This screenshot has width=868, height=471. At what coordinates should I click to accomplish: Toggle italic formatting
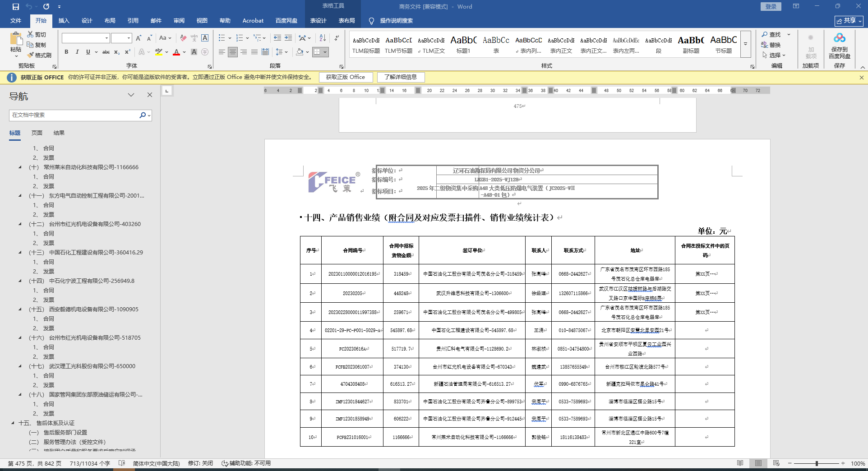tap(77, 52)
